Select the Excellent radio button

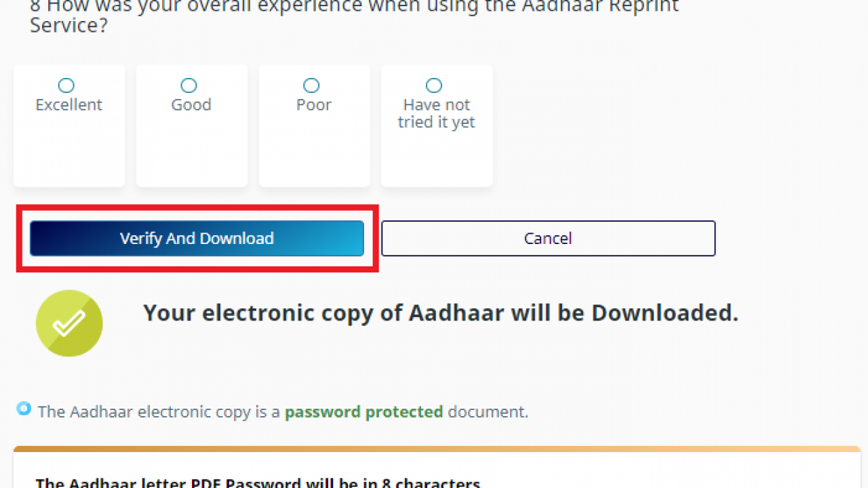66,85
